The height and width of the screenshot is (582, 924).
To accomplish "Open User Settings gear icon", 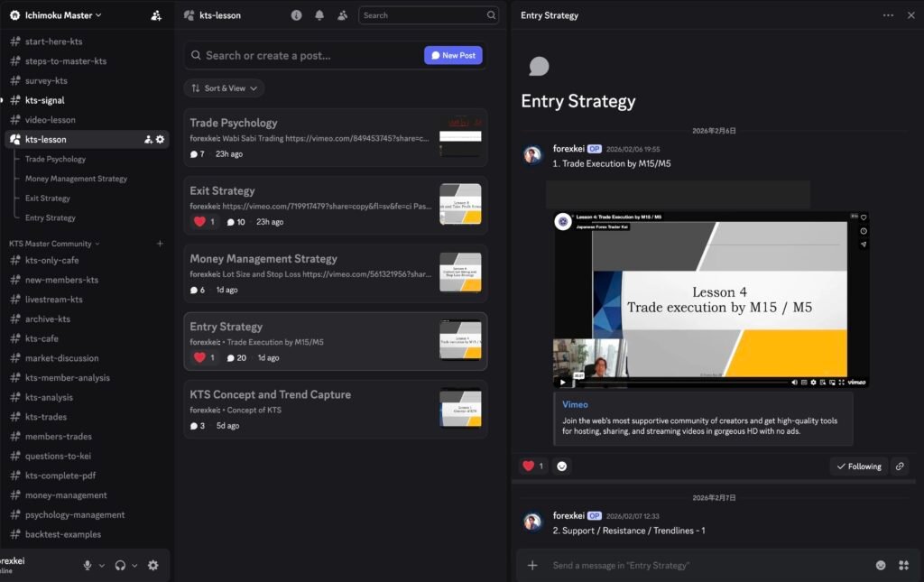I will click(152, 565).
